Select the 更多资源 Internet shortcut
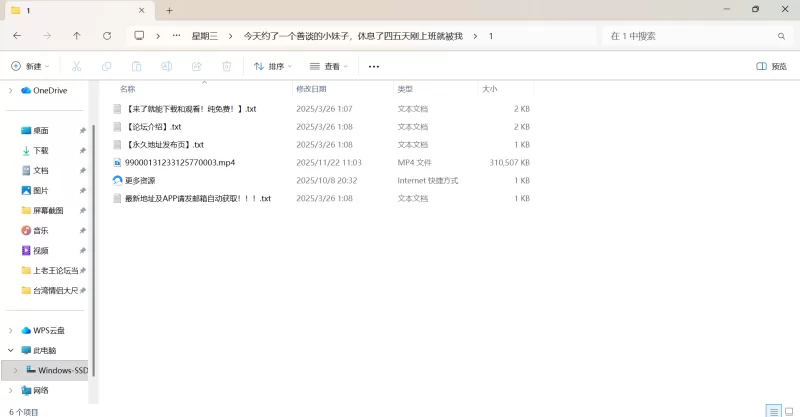 pyautogui.click(x=140, y=180)
